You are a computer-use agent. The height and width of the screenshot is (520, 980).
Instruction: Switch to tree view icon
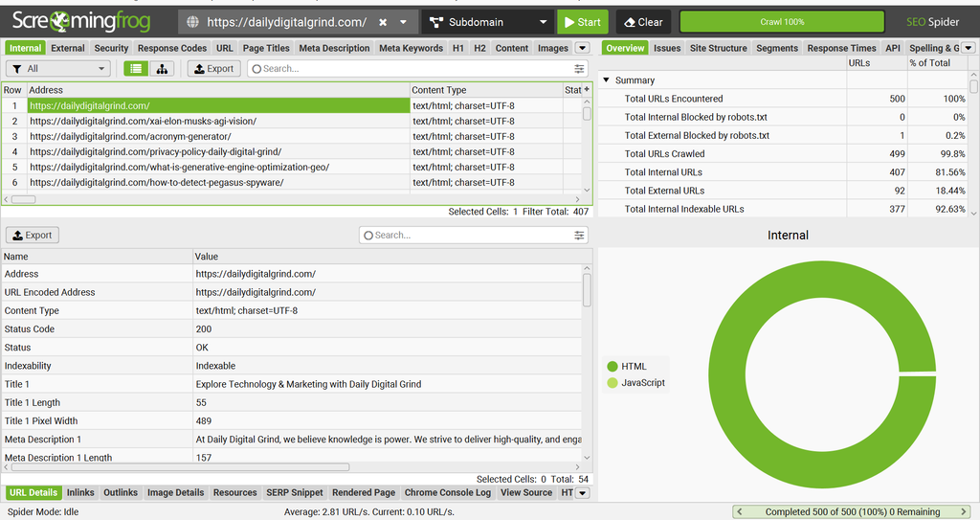tap(162, 69)
